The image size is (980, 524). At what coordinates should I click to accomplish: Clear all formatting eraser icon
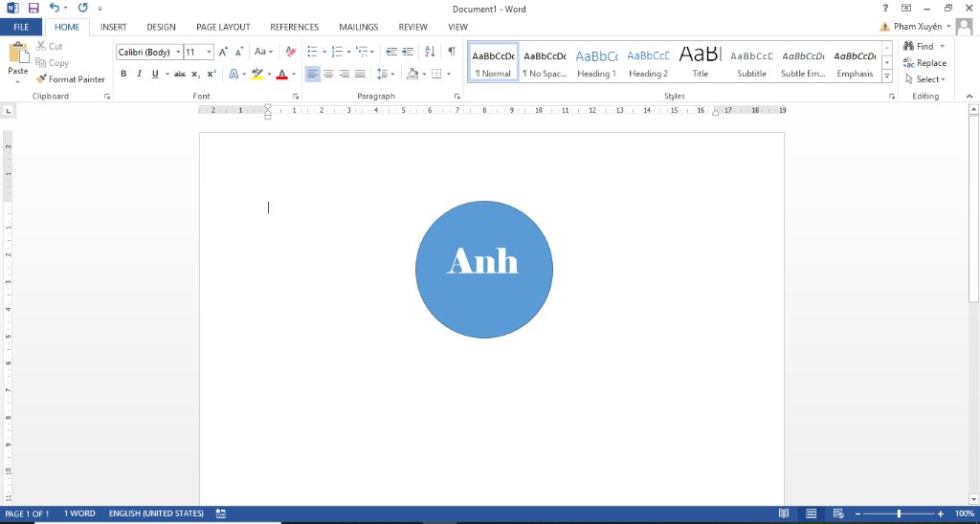click(291, 52)
